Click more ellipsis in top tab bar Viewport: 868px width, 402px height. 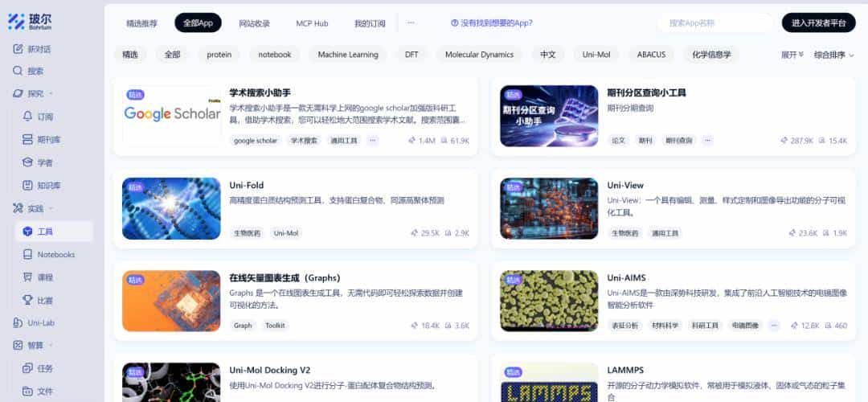click(411, 23)
